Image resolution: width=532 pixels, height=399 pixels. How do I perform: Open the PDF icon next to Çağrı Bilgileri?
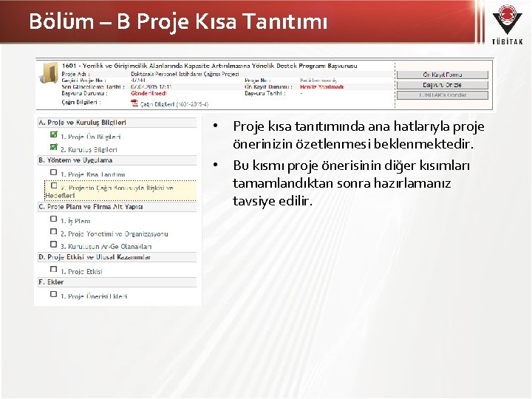point(134,103)
